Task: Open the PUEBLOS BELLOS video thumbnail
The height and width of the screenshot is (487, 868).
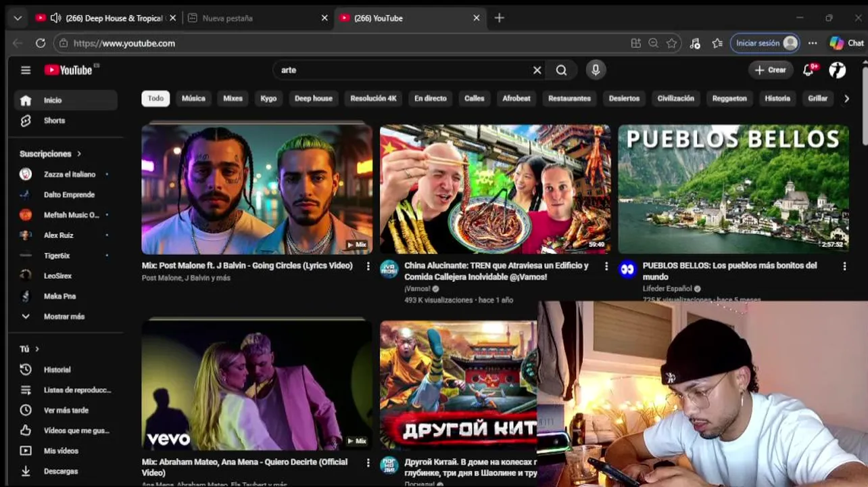Action: click(x=733, y=189)
